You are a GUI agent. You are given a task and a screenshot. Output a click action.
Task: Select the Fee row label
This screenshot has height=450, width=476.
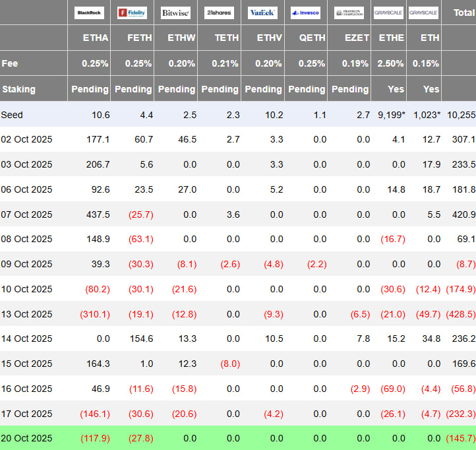(10, 63)
